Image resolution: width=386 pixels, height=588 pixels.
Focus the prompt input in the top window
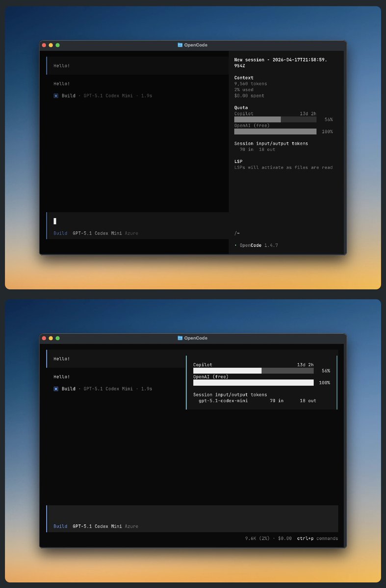[x=138, y=221]
